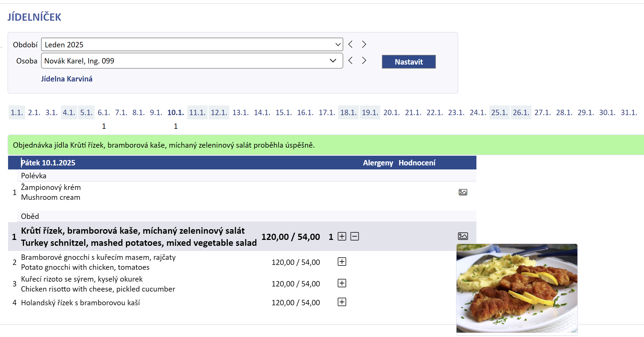Click the turkey schnitzel food photo
644x337 pixels.
click(517, 288)
